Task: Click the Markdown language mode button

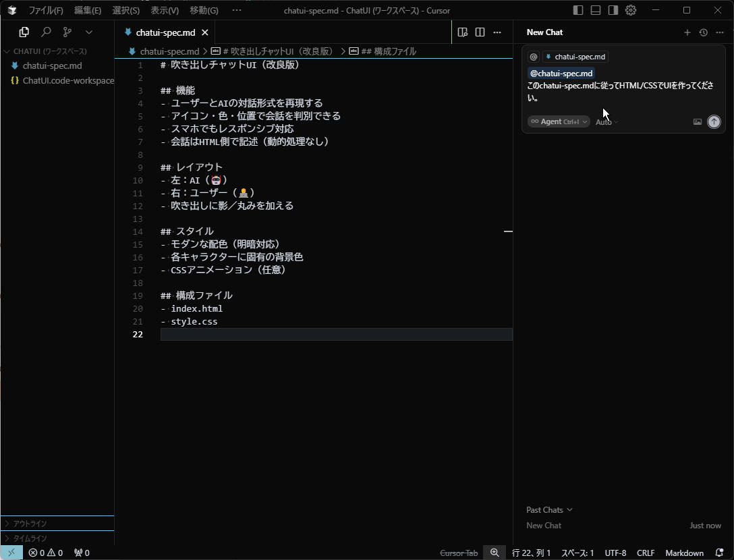Action: tap(684, 553)
